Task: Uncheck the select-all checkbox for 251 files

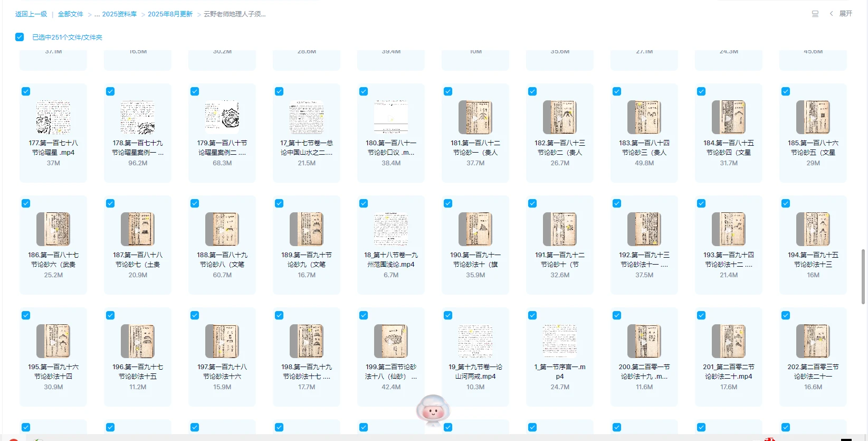Action: click(x=20, y=37)
